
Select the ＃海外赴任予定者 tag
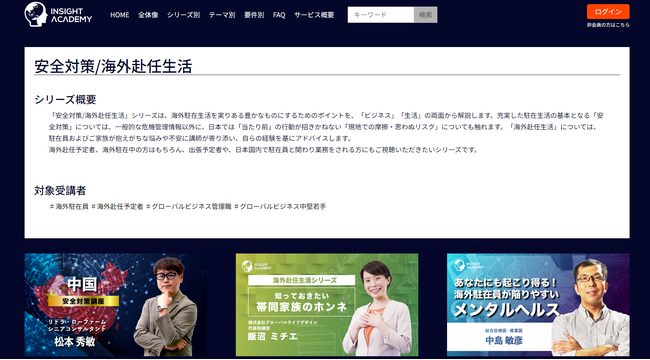(x=117, y=206)
